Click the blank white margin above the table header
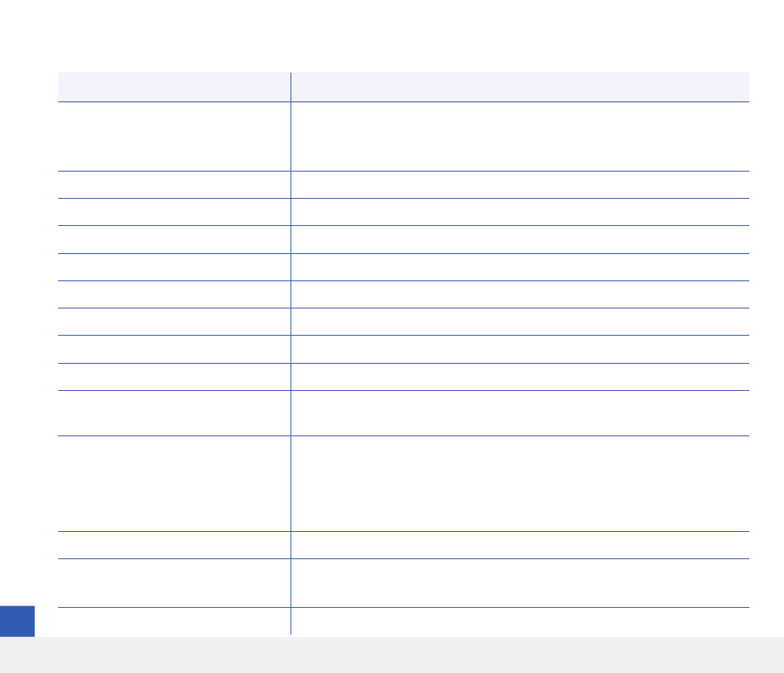Screen dimensions: 784x673 coord(392,36)
